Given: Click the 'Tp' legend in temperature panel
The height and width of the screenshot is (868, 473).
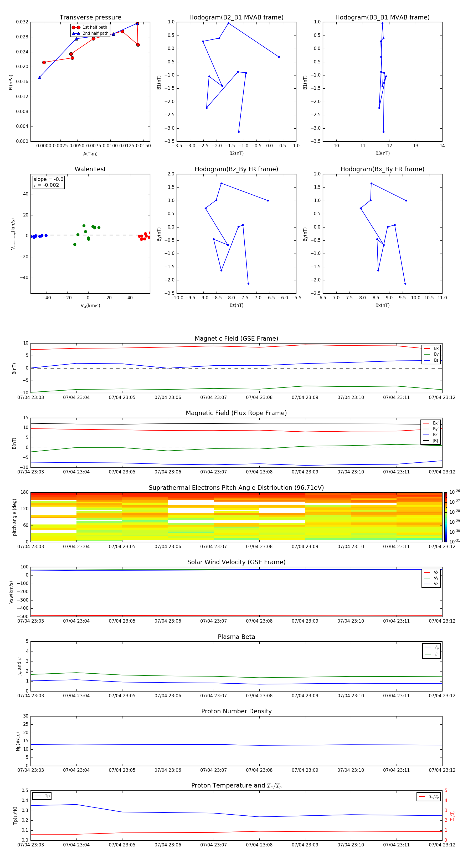Looking at the screenshot, I should tap(42, 796).
